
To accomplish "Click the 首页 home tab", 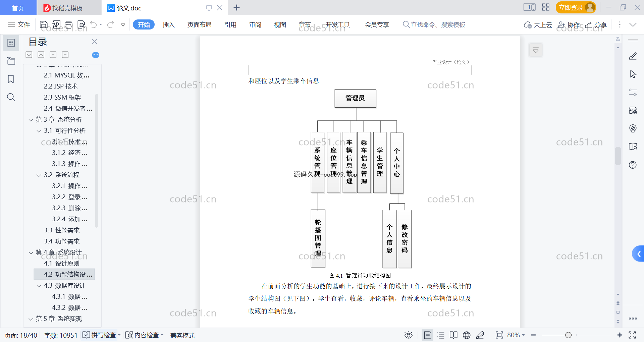I will pos(18,8).
